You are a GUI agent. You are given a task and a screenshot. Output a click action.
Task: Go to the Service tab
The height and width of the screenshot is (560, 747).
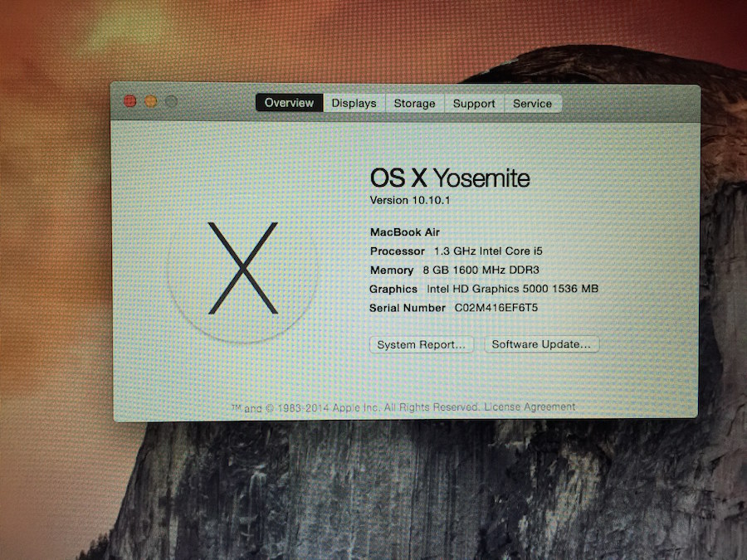(533, 104)
